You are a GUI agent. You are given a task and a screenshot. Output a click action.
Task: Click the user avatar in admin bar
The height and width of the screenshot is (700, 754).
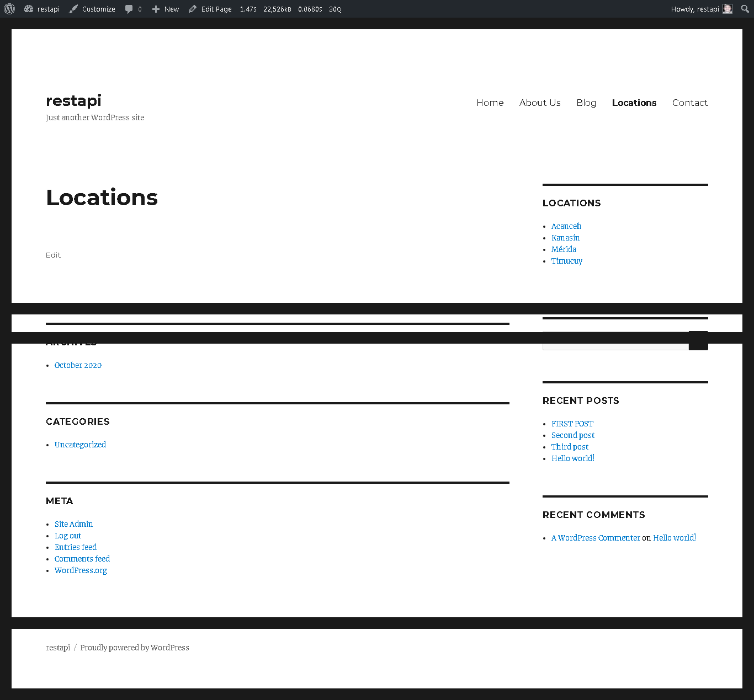point(728,9)
